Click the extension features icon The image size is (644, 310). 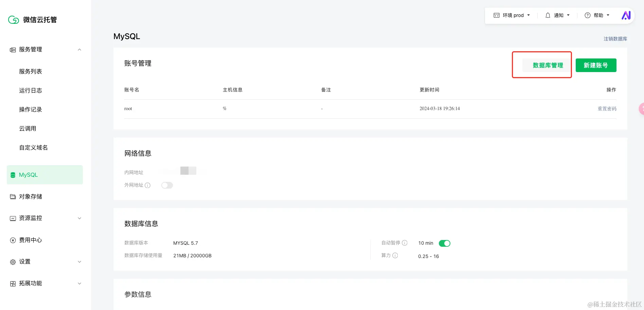13,284
